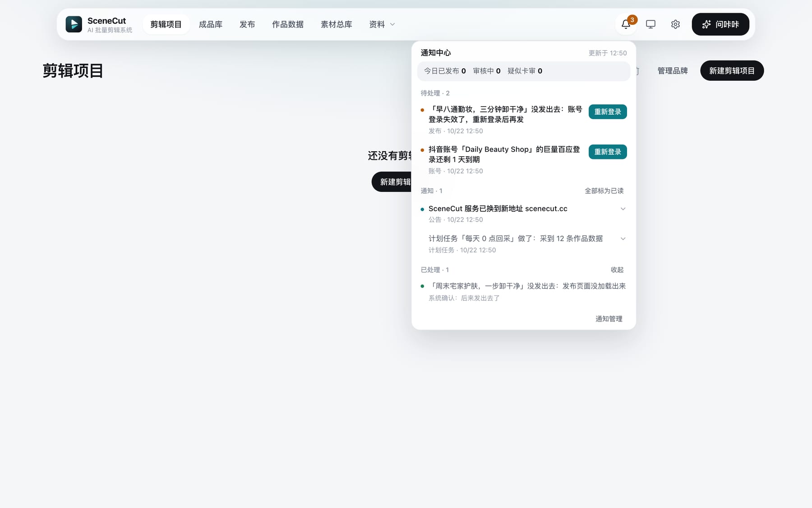Open the 问咔咔 AI assistant button

[x=720, y=24]
